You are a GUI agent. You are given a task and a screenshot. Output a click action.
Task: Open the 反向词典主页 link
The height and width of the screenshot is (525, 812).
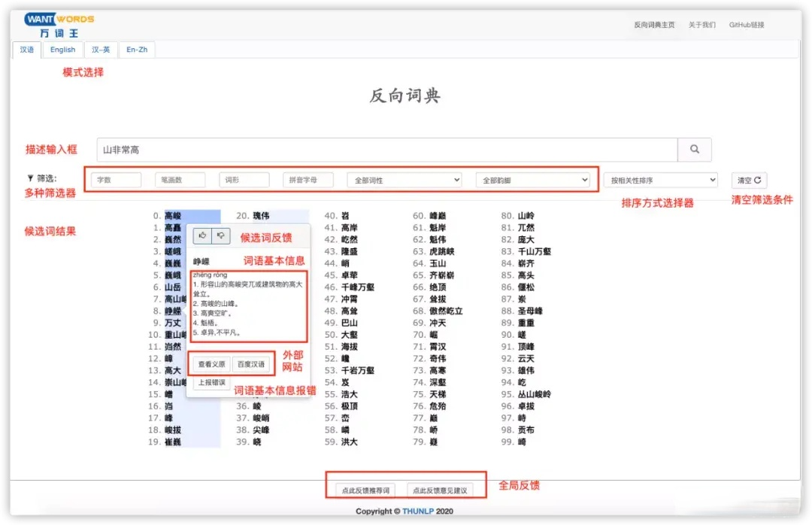pyautogui.click(x=655, y=25)
